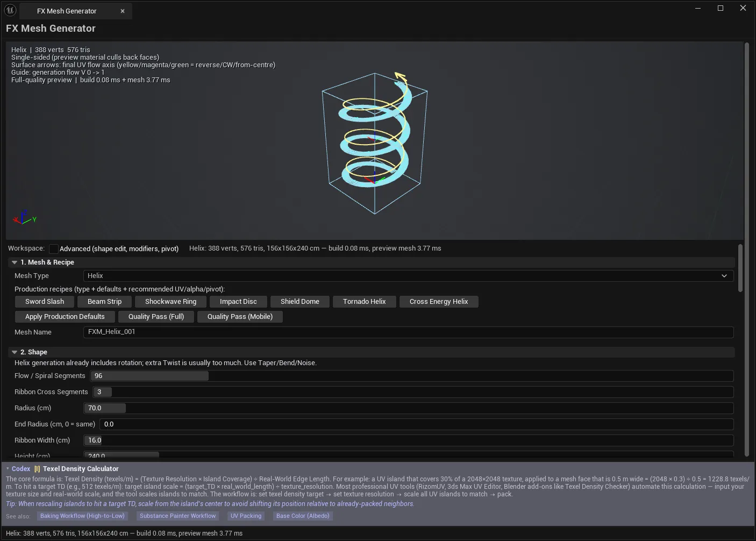Click 'Texel Density Calculator' heading

click(81, 469)
